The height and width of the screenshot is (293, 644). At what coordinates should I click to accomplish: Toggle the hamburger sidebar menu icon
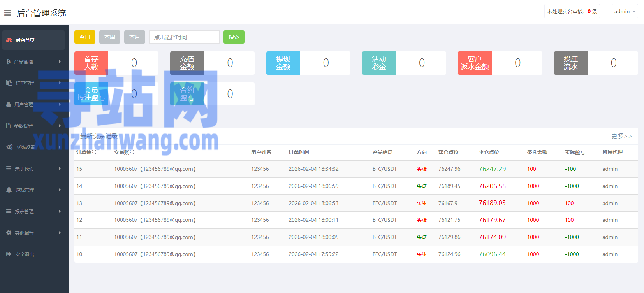7,13
